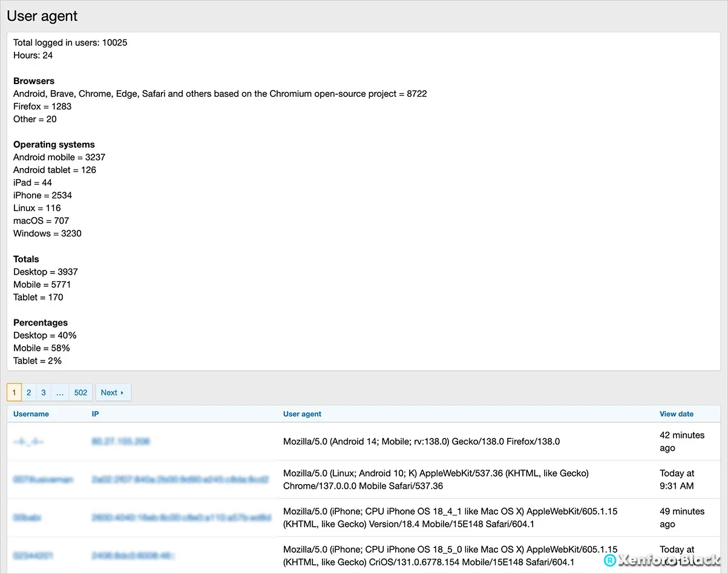Sort by Username column header

31,414
